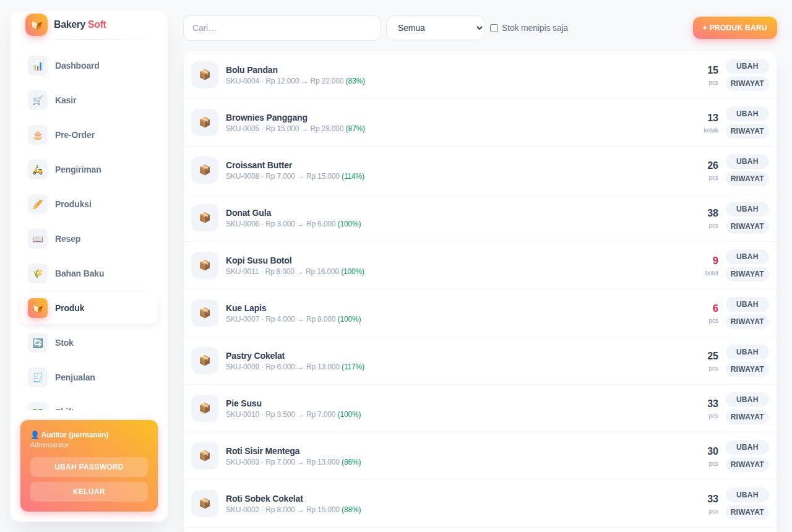Click UBAH for Kopi Susu Botol
This screenshot has width=792, height=532.
pyautogui.click(x=747, y=257)
